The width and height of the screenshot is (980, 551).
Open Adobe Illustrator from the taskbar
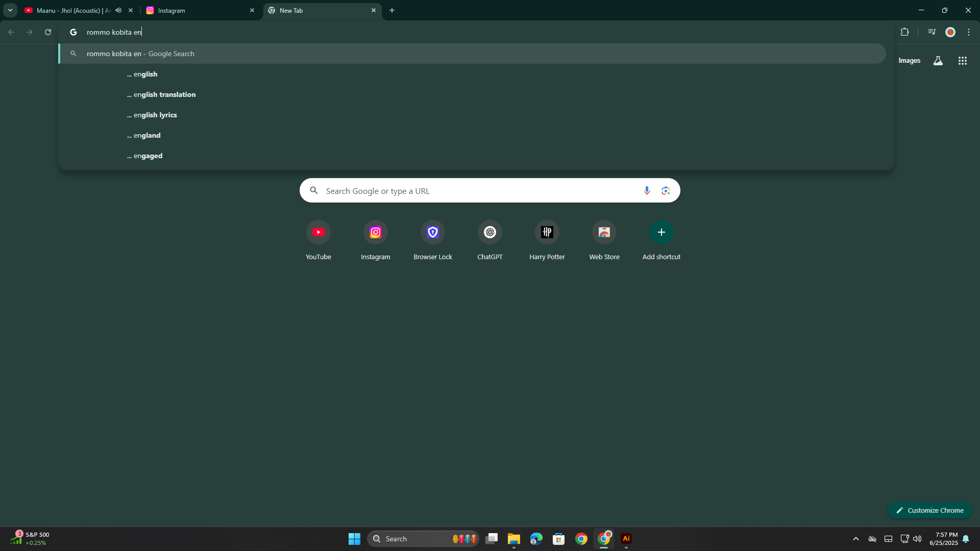coord(626,539)
